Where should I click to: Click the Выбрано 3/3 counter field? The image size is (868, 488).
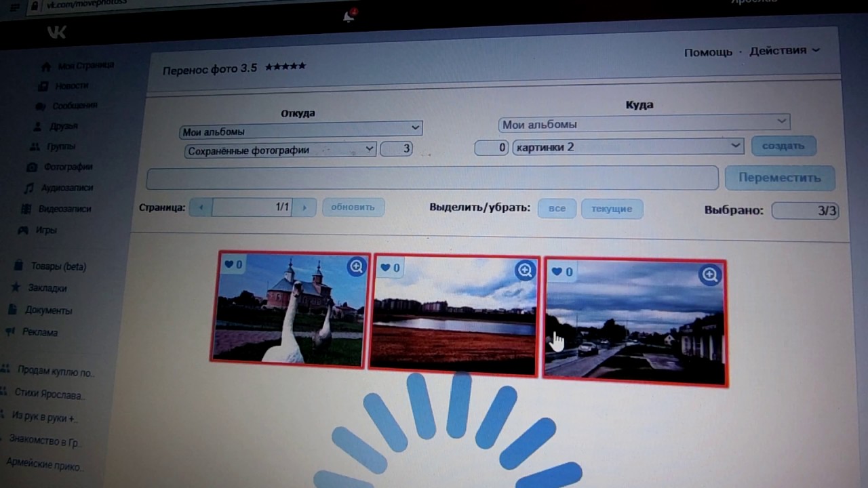[806, 211]
